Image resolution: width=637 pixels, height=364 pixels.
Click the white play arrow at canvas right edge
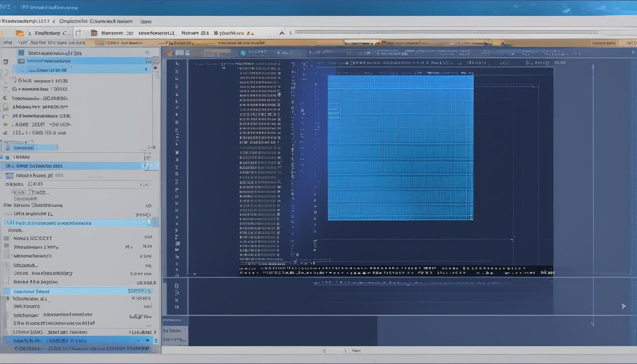click(x=624, y=306)
